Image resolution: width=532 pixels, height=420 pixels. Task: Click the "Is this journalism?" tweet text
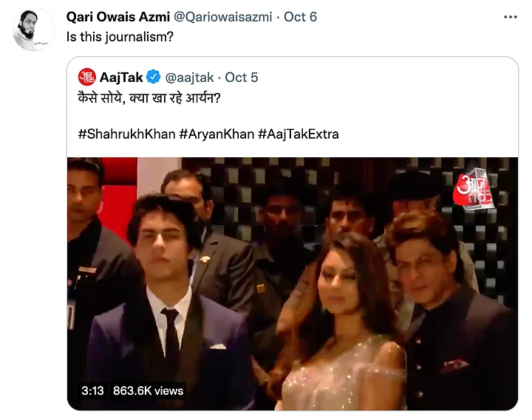(x=120, y=37)
